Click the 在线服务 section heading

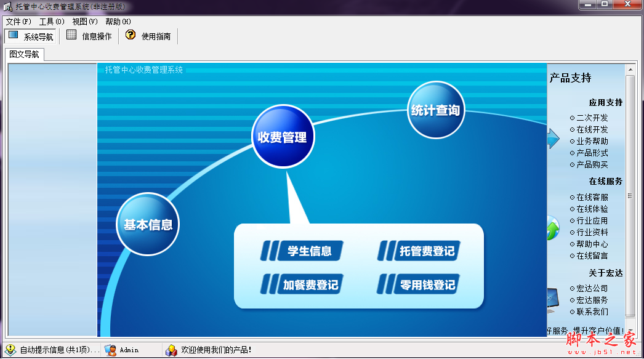click(605, 182)
